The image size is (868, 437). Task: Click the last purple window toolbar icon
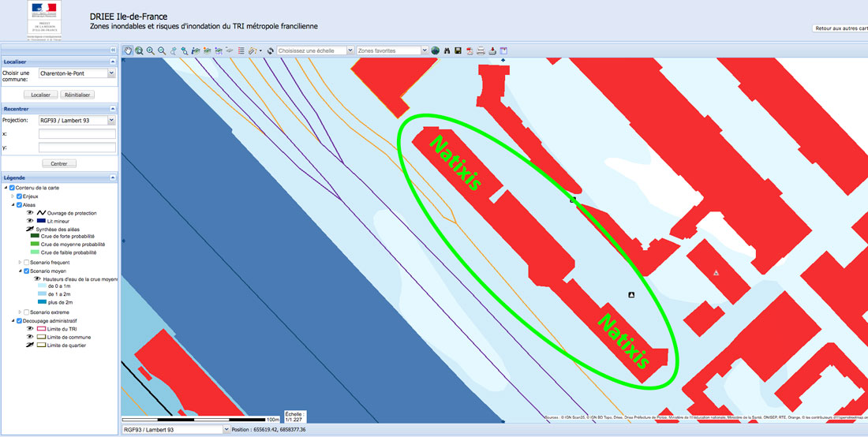(x=503, y=50)
